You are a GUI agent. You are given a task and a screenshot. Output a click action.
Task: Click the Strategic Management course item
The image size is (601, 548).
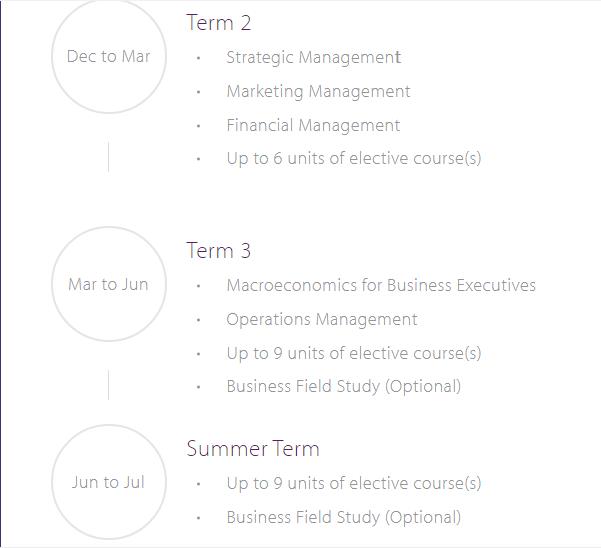click(313, 58)
